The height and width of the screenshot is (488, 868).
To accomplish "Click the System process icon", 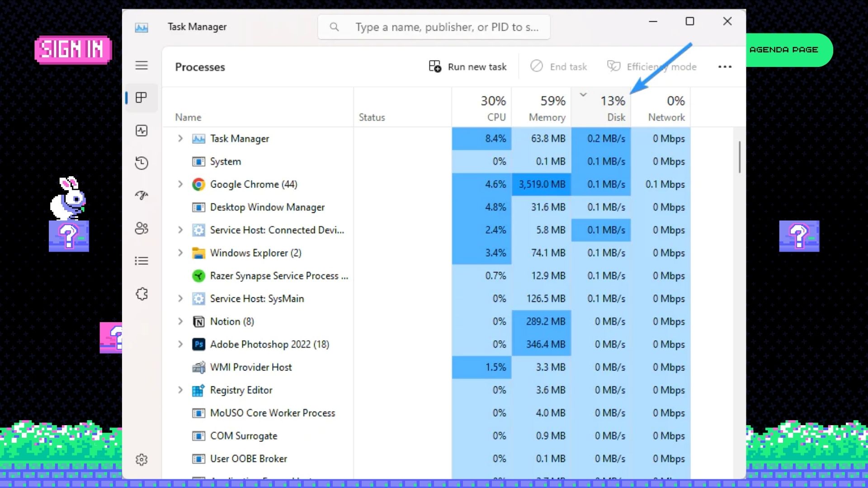I will pos(198,162).
